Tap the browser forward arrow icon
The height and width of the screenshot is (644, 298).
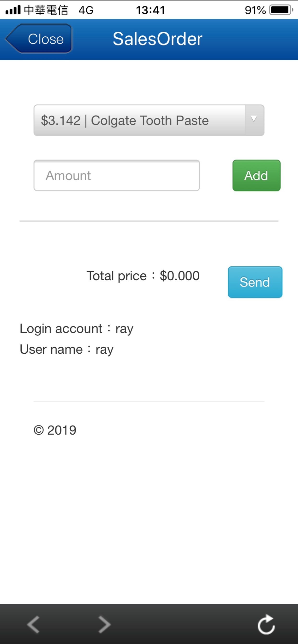click(104, 624)
